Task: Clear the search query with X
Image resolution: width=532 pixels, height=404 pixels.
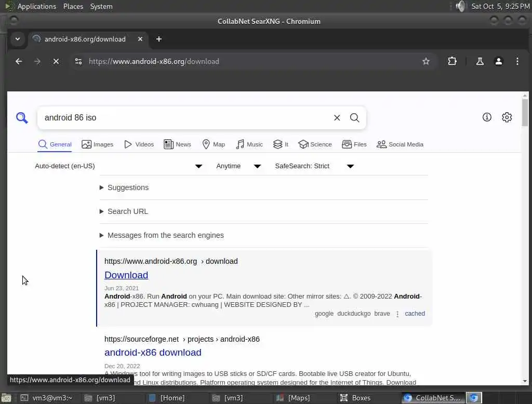Action: click(x=337, y=118)
